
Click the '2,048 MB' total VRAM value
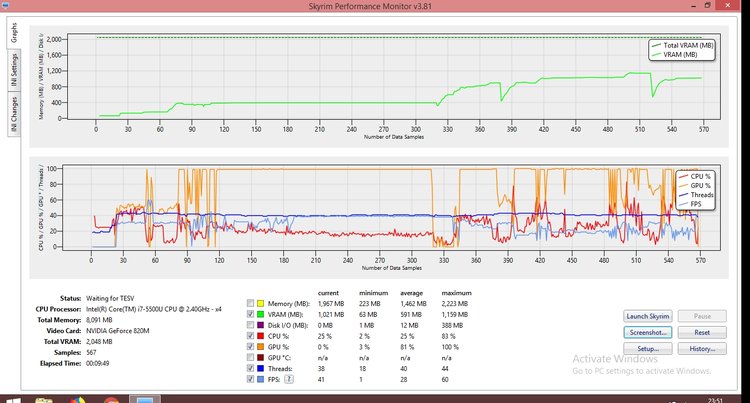pos(99,341)
